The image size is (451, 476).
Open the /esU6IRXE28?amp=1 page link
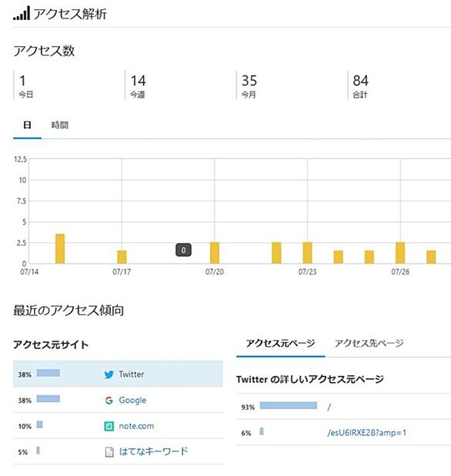click(x=367, y=433)
